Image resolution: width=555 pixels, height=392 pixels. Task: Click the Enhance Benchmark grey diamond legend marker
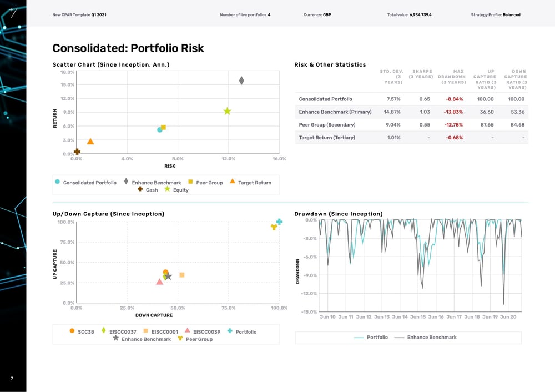pos(126,182)
